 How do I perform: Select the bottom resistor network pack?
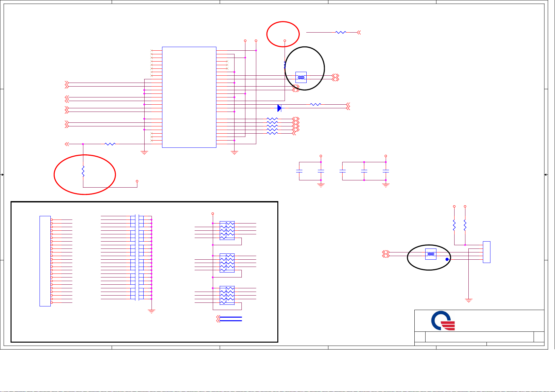coord(227,295)
